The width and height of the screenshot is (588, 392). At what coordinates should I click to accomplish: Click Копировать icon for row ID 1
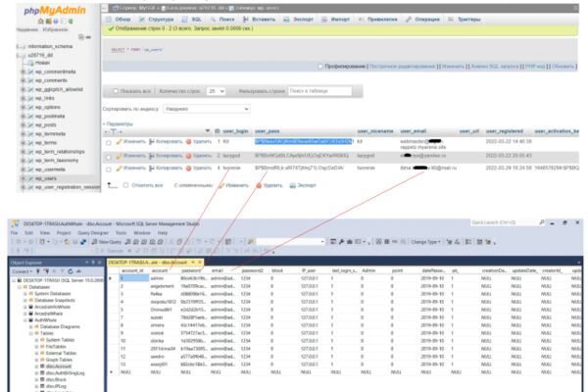(152, 141)
